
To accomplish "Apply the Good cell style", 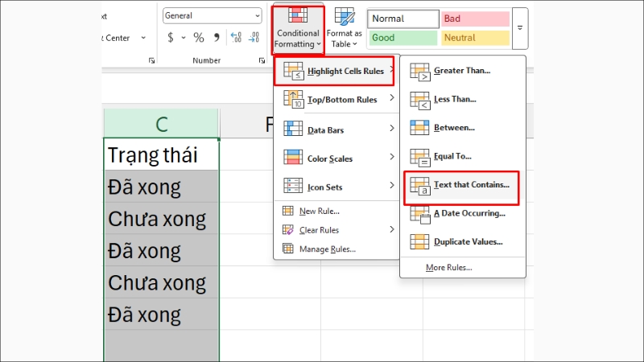I will coord(403,38).
